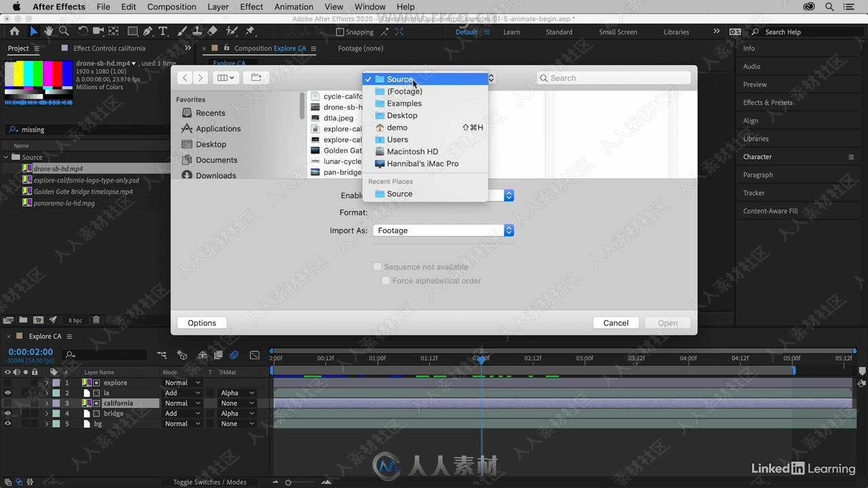
Task: Open the Graph Editor
Action: click(x=254, y=354)
